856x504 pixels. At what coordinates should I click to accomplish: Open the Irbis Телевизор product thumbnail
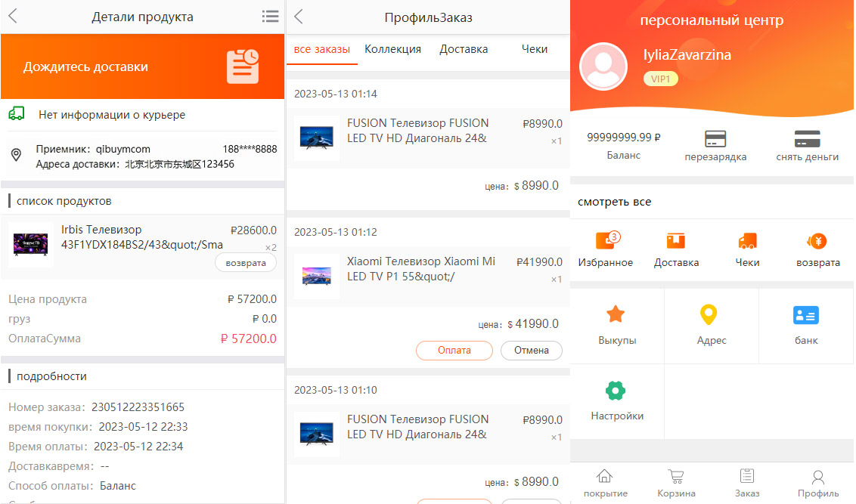30,244
